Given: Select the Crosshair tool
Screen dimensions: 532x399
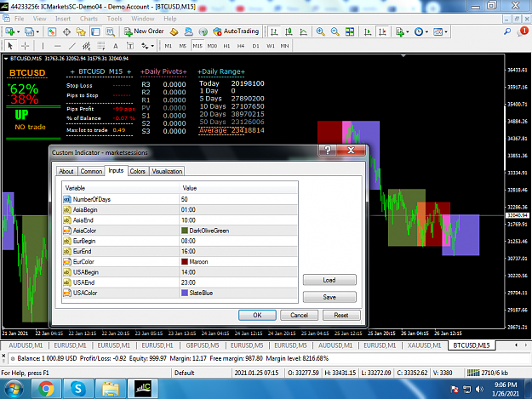Looking at the screenshot, I should (25, 46).
